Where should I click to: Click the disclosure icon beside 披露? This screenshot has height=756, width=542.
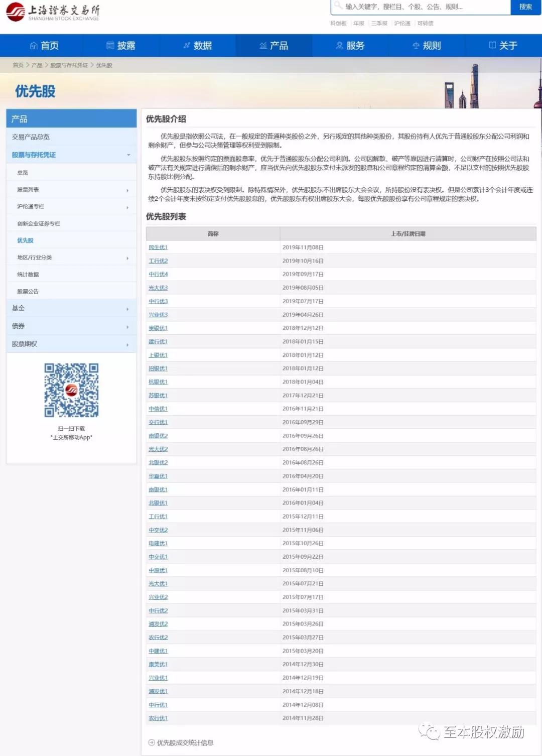[x=110, y=45]
